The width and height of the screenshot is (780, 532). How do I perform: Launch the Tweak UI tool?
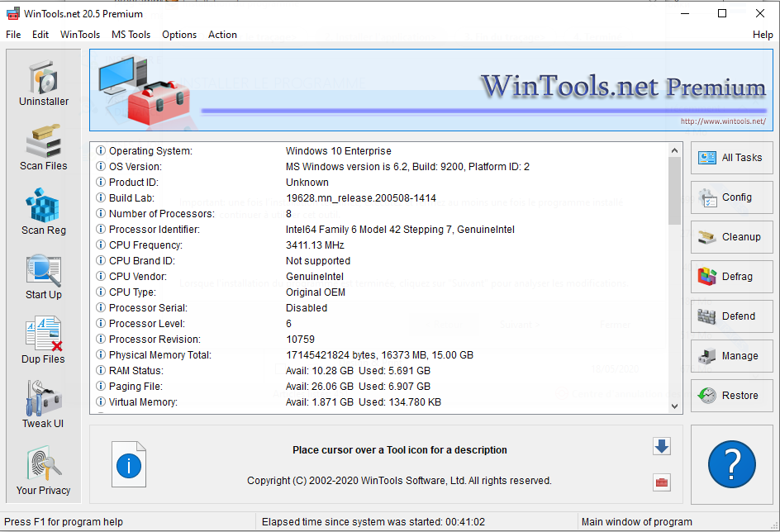pos(44,405)
